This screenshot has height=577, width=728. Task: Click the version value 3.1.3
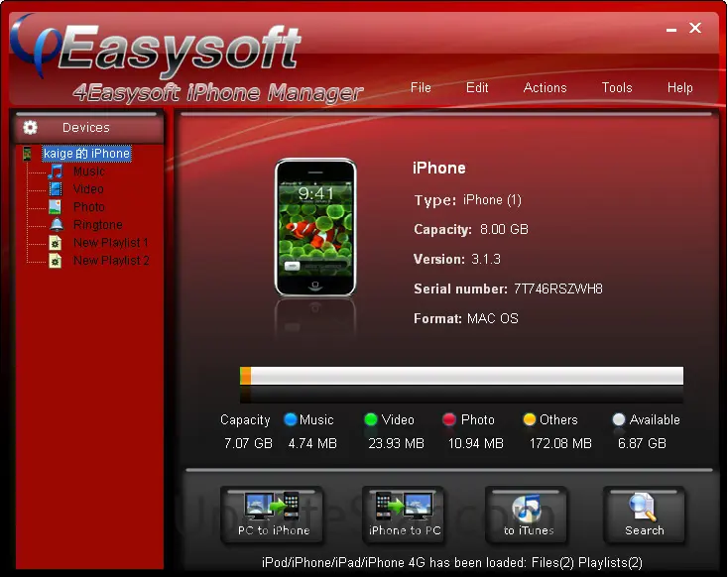click(x=486, y=259)
